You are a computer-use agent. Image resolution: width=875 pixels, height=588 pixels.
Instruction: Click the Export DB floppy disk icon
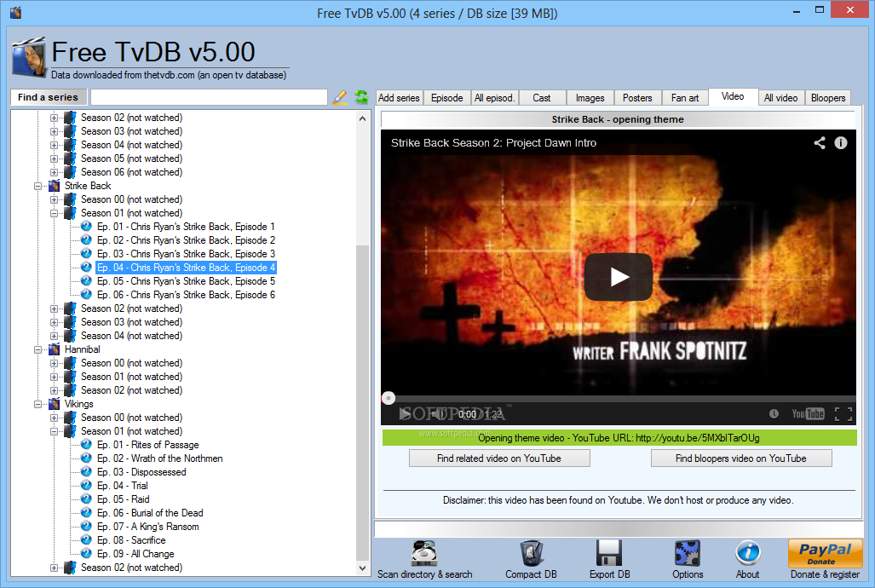[x=609, y=553]
